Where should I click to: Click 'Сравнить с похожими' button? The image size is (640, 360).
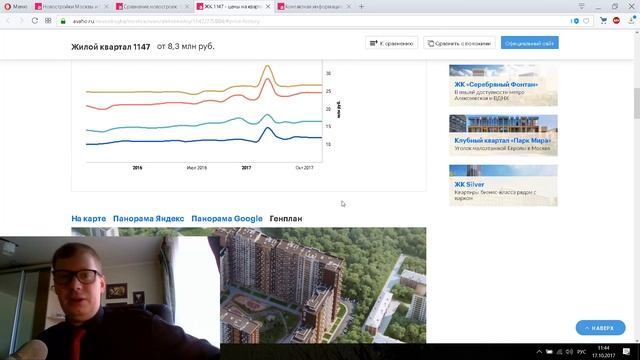[459, 43]
